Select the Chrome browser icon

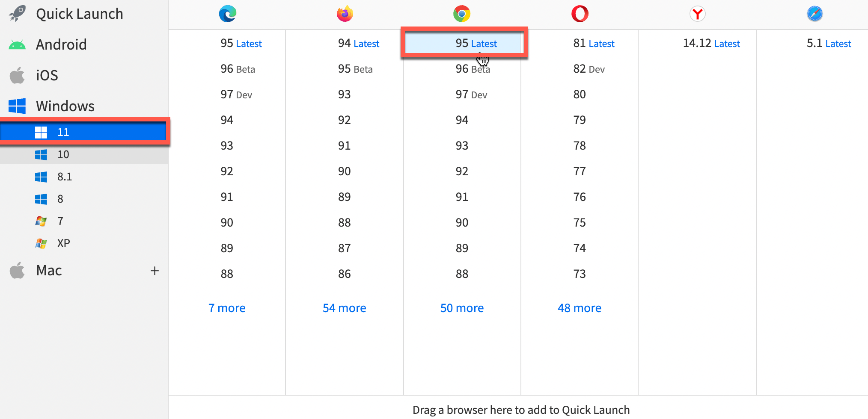click(462, 14)
